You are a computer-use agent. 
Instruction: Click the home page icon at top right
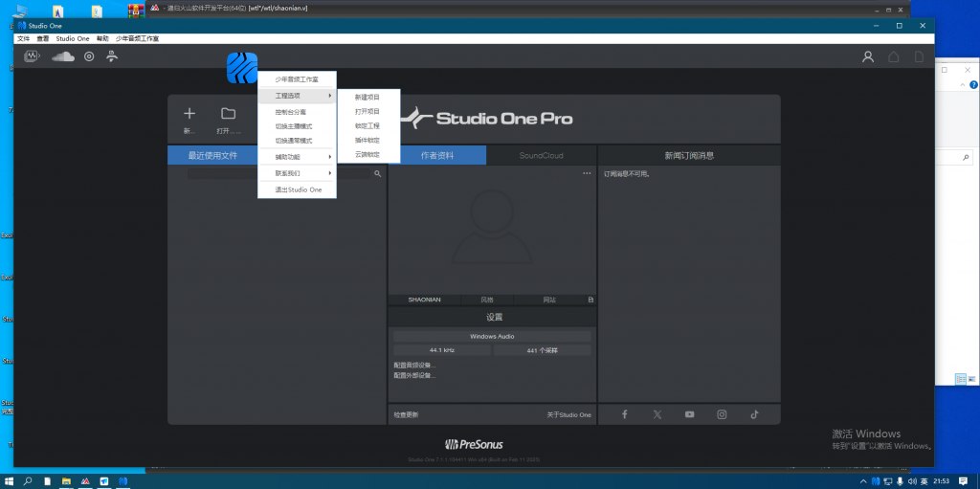894,56
